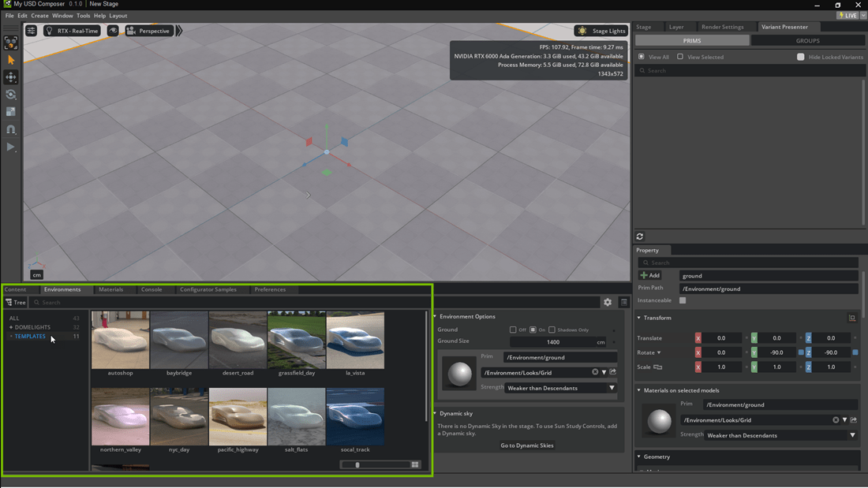Collapse the Transform section

tap(639, 318)
